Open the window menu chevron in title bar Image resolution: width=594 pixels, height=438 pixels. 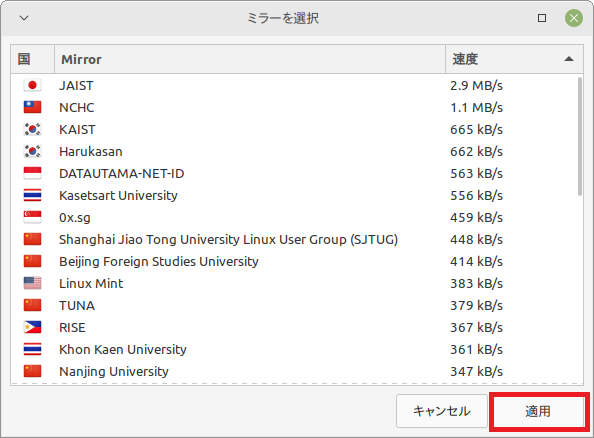tap(24, 18)
